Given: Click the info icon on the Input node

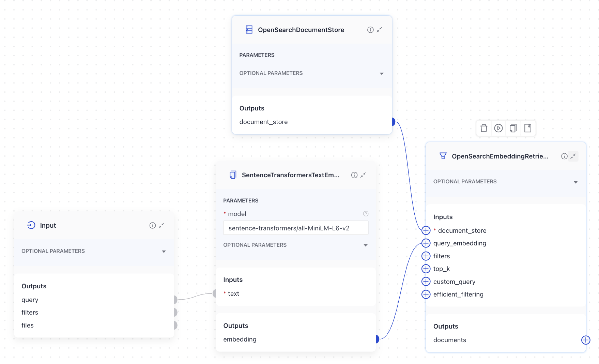Looking at the screenshot, I should click(152, 225).
